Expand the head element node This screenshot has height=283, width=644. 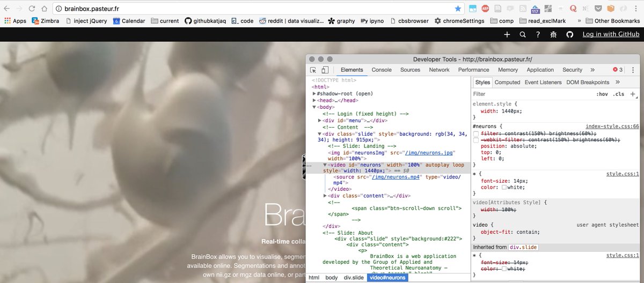[314, 100]
